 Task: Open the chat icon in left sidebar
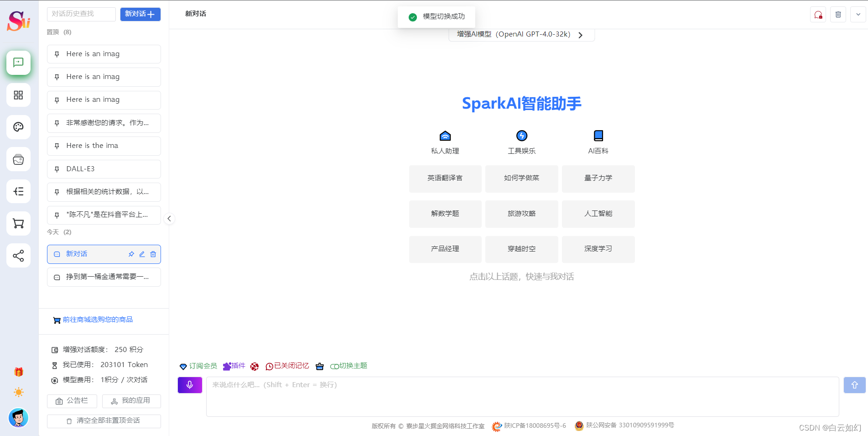[x=18, y=63]
